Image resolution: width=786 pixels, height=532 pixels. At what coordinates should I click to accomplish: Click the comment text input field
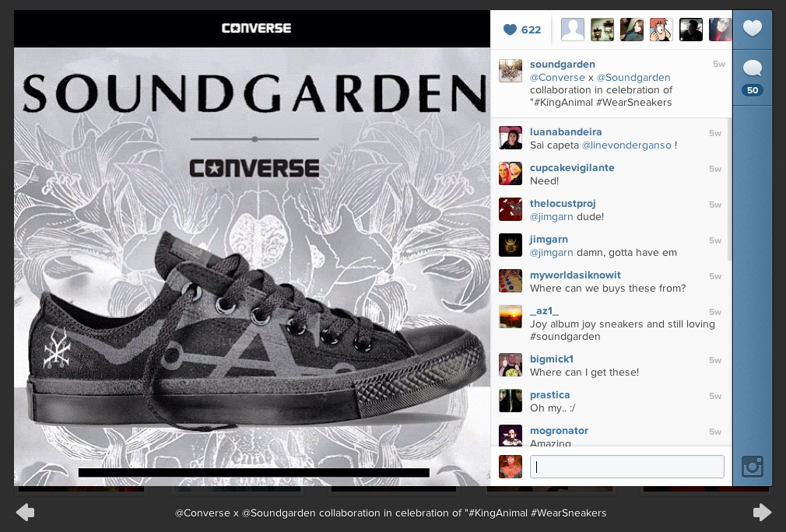point(626,467)
